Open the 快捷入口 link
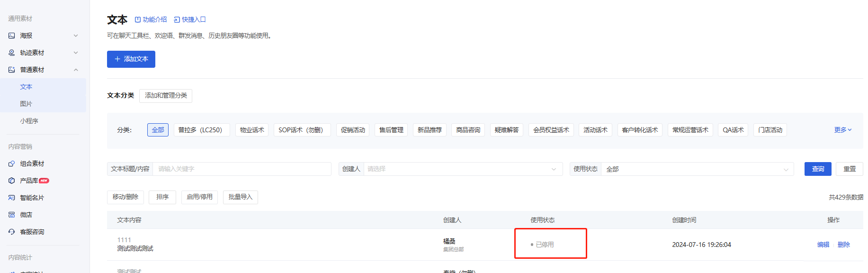Screen dimensions: 868x273 190,19
